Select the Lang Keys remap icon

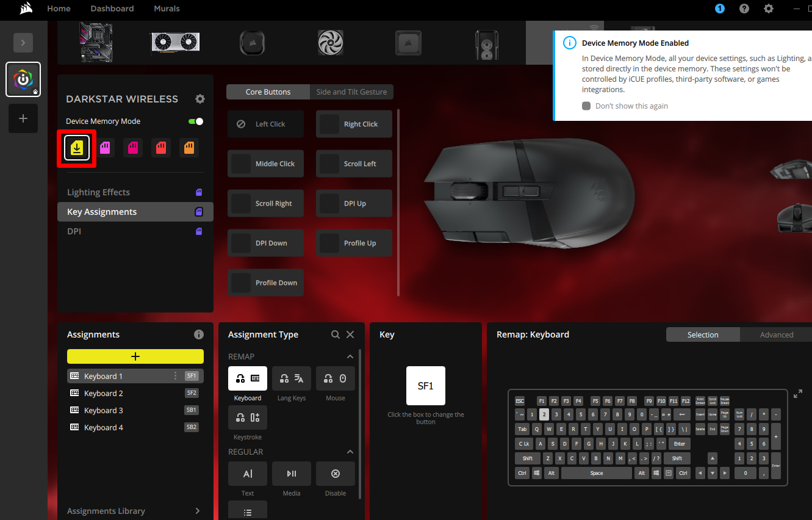(x=291, y=378)
